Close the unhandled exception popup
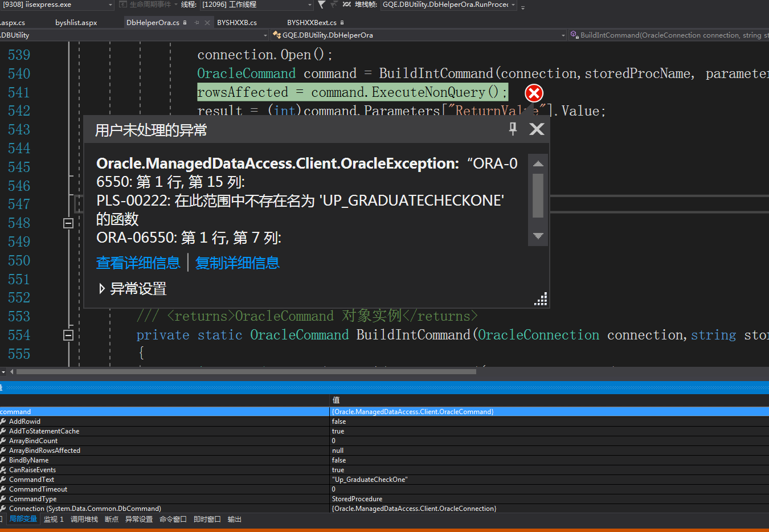Image resolution: width=769 pixels, height=532 pixels. 537,129
